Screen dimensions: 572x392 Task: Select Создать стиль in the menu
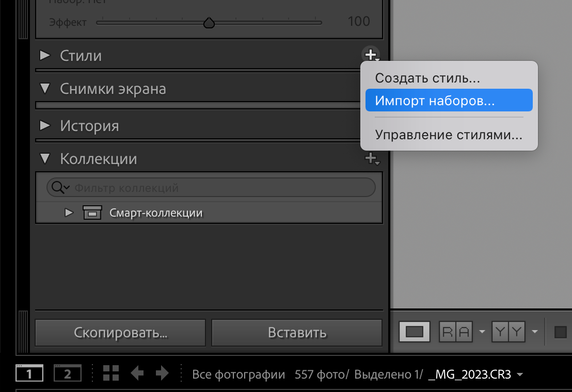click(x=426, y=77)
